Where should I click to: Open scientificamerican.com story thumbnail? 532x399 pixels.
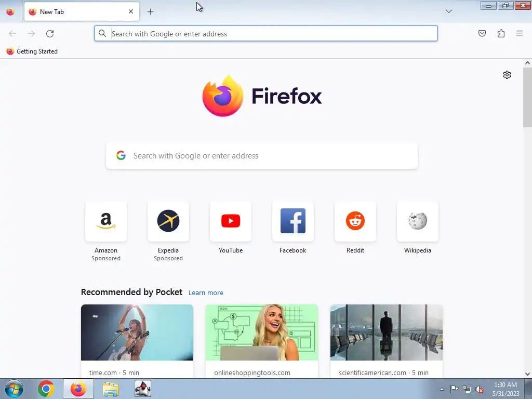coord(387,332)
